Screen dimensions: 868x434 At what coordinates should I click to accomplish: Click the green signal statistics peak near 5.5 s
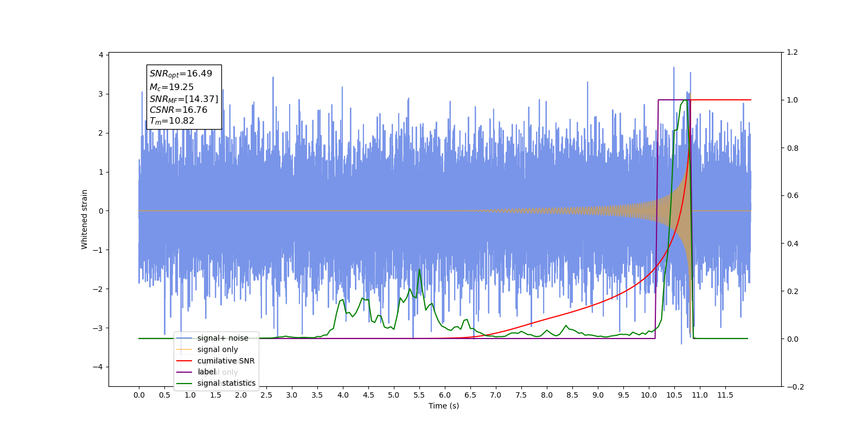(419, 270)
